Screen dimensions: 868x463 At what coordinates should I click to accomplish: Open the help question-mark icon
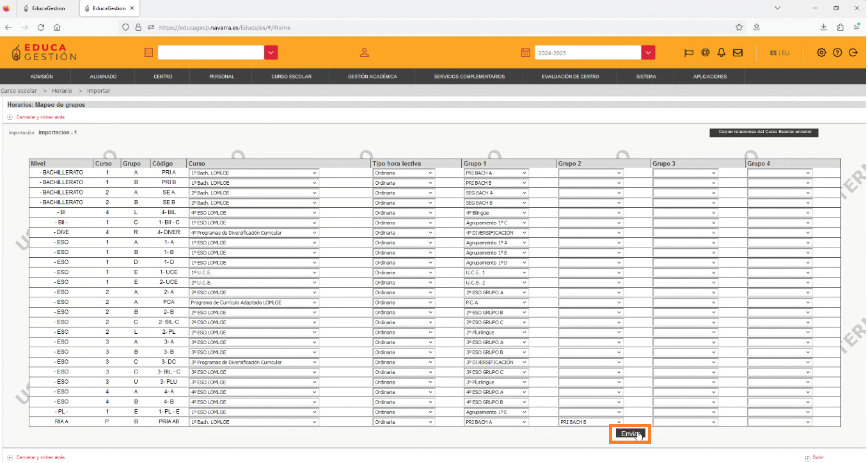pos(837,52)
